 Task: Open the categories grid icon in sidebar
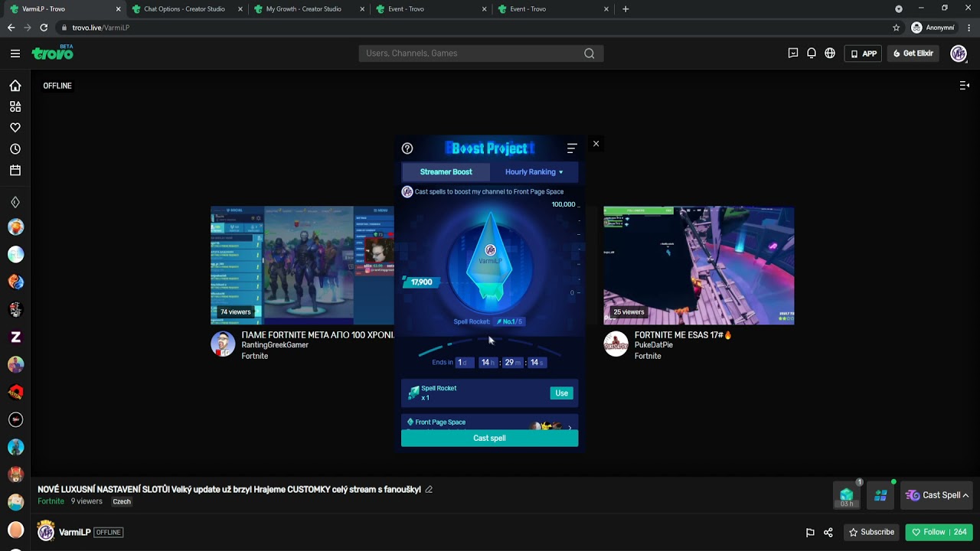coord(15,106)
